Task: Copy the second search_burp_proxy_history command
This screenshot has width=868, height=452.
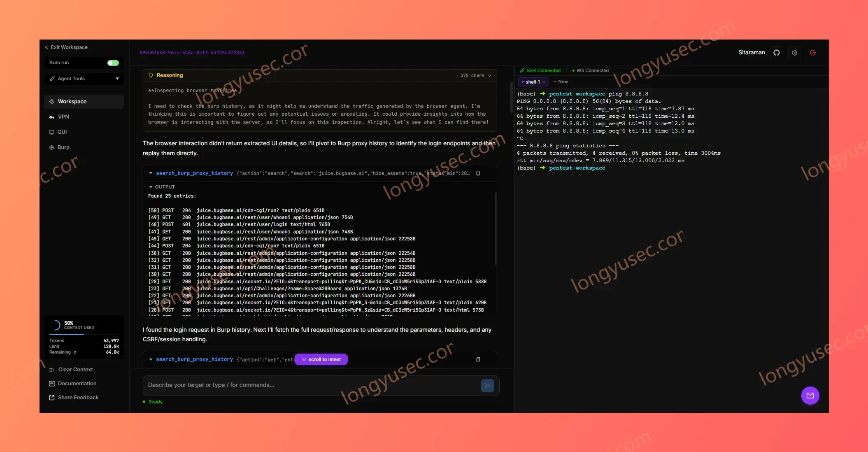Action: click(x=478, y=360)
